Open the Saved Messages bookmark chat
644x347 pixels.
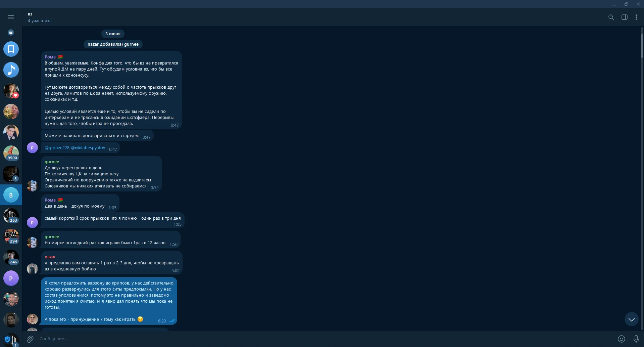tap(11, 49)
